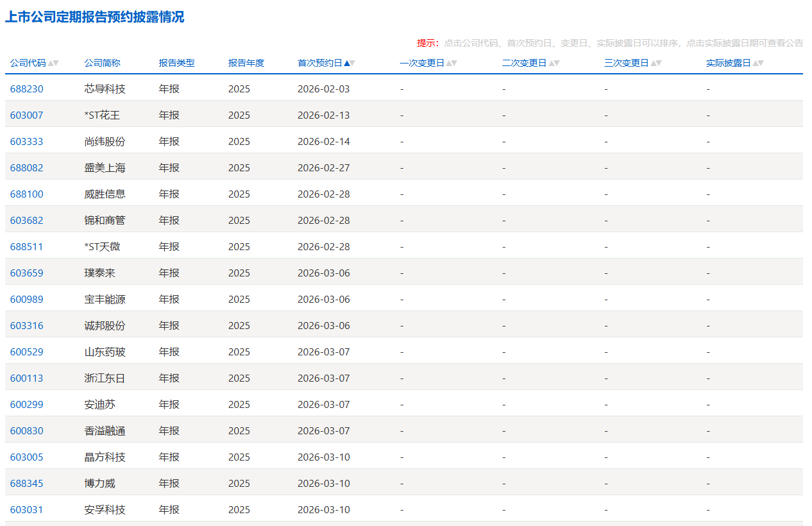Viewport: 812px width, 526px height.
Task: Click descending sort arrow beside 公司代码 header
Action: (56, 64)
